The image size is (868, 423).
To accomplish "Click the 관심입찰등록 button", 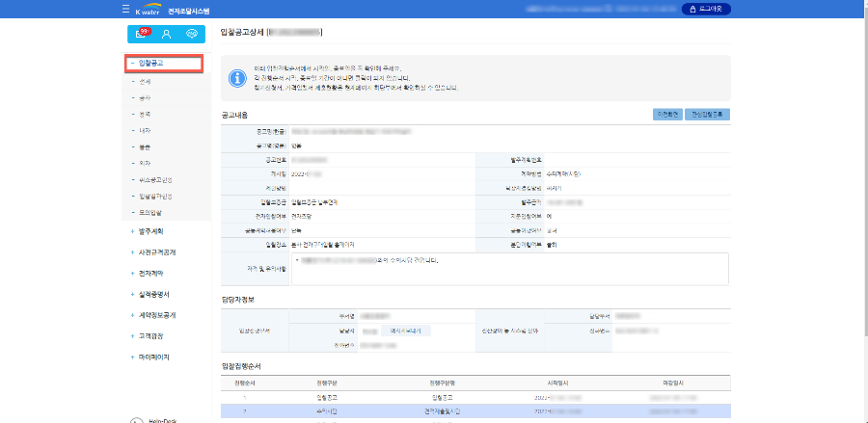I will tap(708, 115).
